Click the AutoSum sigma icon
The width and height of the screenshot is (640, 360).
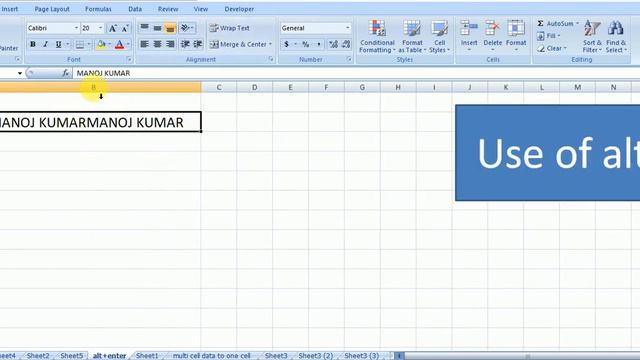pyautogui.click(x=540, y=24)
